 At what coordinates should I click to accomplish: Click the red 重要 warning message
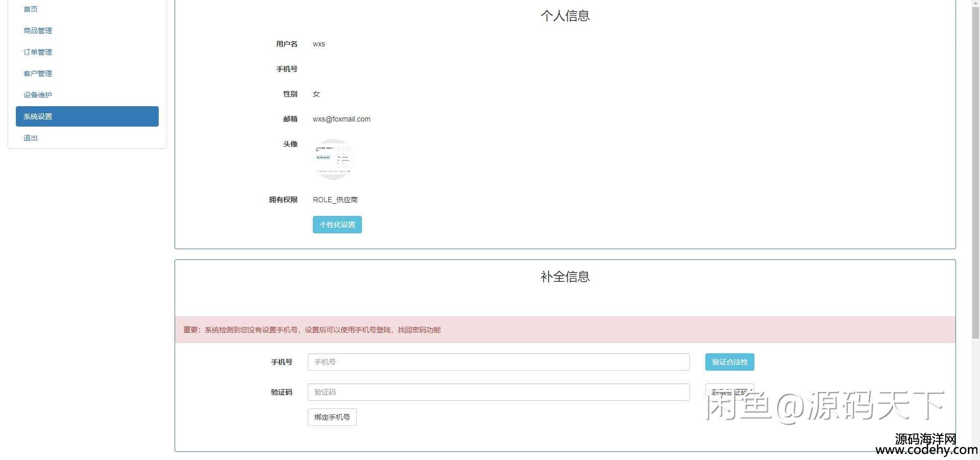pyautogui.click(x=565, y=330)
